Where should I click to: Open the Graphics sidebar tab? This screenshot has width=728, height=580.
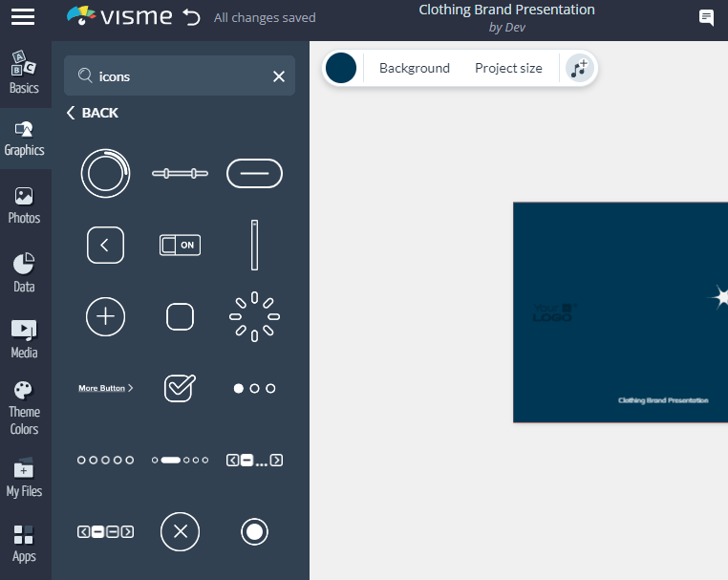point(24,139)
